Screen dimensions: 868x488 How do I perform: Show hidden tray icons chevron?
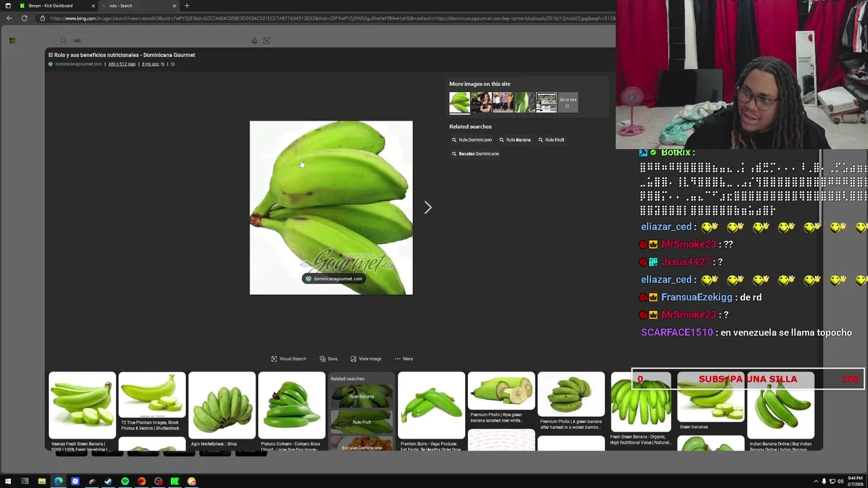(x=816, y=481)
